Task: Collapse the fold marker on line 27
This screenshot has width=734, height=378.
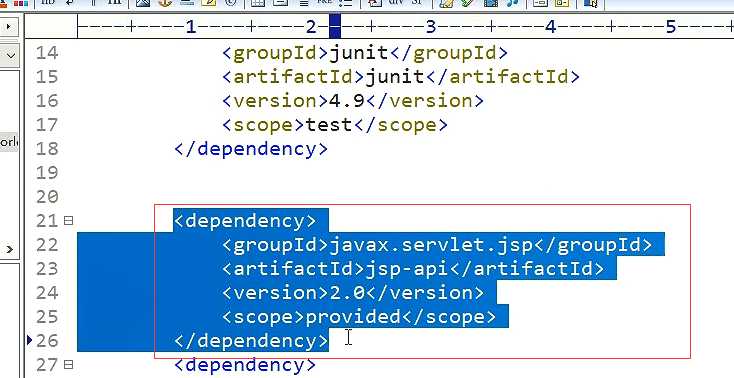Action: pos(68,364)
